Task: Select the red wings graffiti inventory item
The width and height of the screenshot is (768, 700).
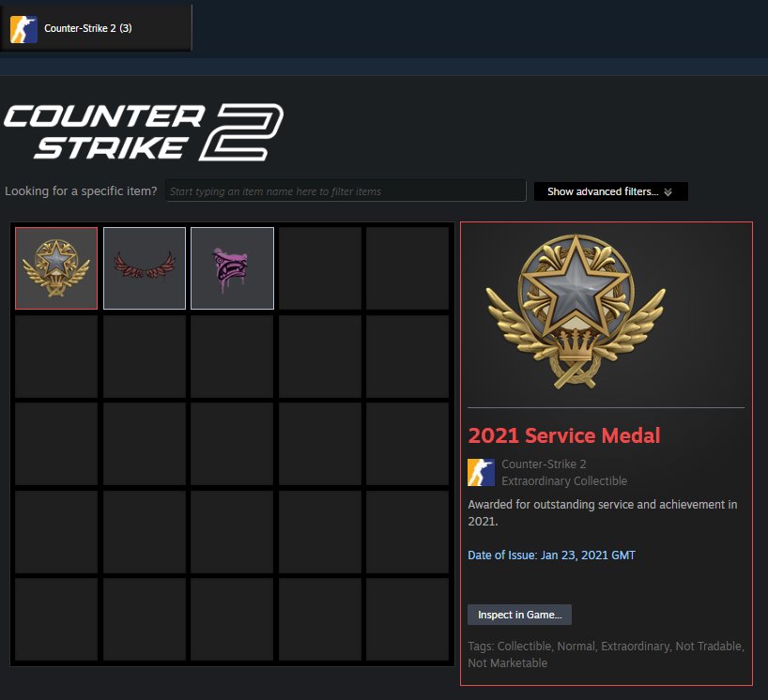Action: coord(145,268)
